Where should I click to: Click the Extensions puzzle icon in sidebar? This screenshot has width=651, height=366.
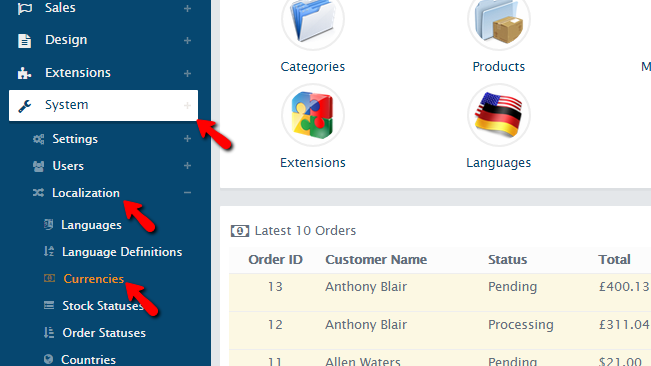(x=24, y=73)
